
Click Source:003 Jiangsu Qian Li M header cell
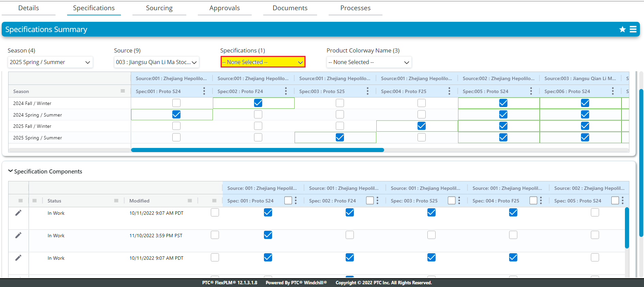[580, 78]
